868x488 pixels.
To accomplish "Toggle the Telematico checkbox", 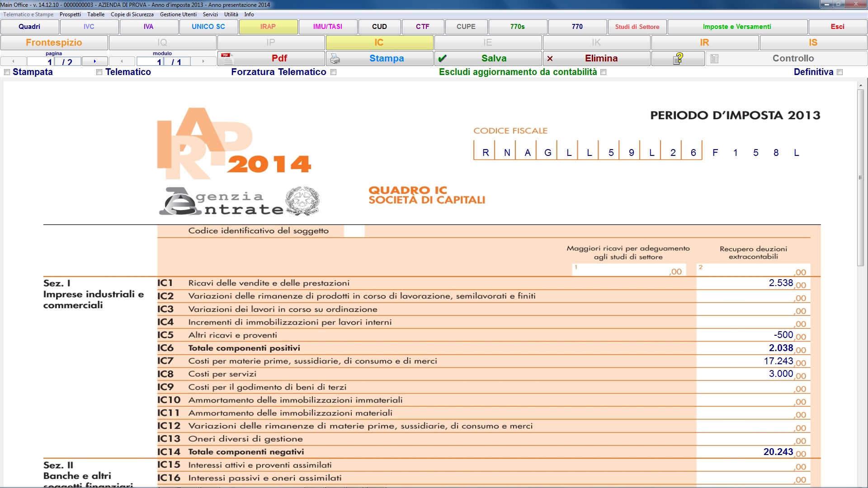I will (99, 72).
